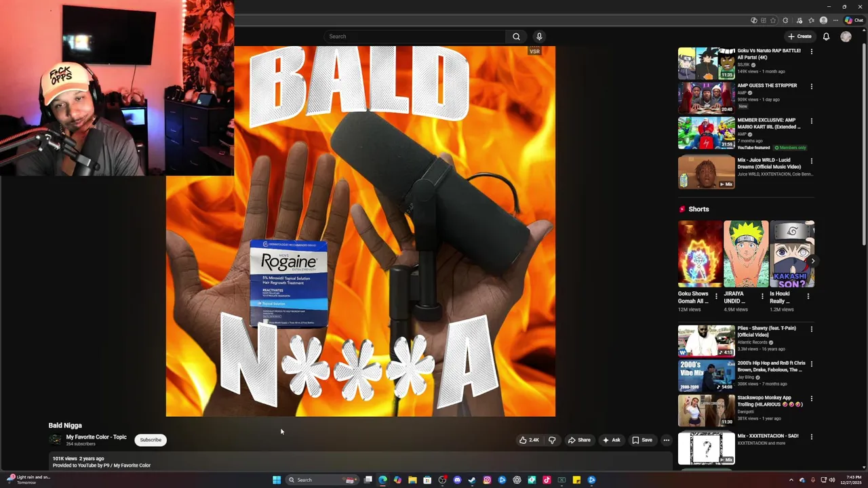Save the video to a playlist
Viewport: 868px width, 488px height.
coord(642,440)
